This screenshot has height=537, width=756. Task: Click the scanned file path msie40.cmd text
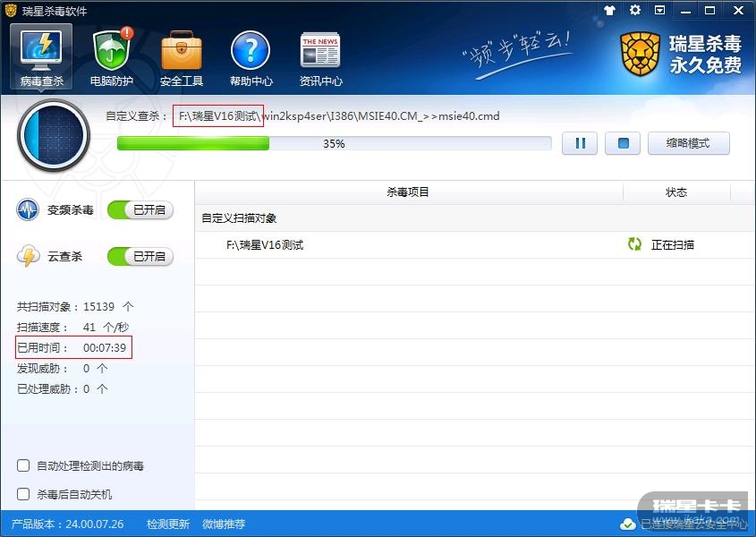(x=339, y=116)
